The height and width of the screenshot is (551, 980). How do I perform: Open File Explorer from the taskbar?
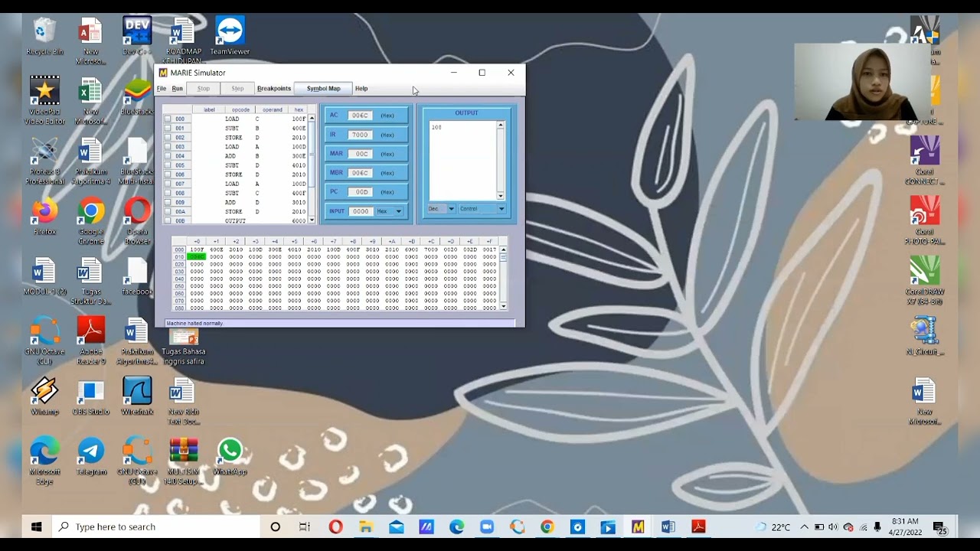click(x=366, y=527)
